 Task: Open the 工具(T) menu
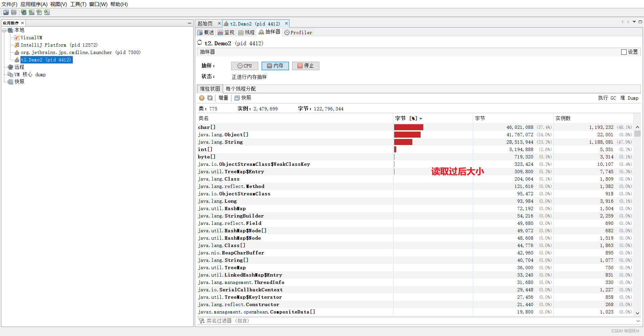[x=78, y=4]
